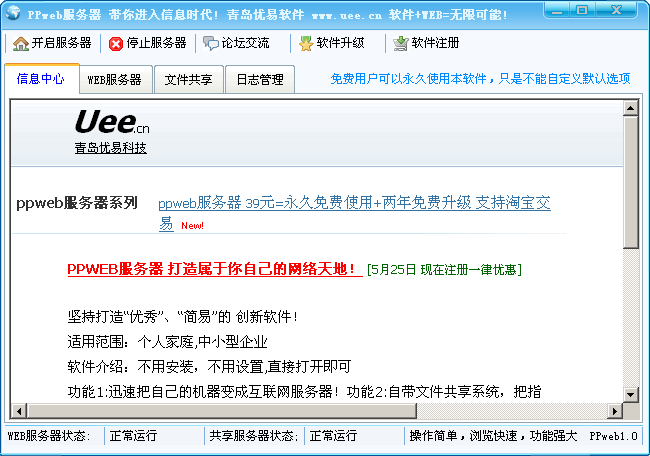650x456 pixels.
Task: Click the red X stop server icon
Action: (116, 44)
